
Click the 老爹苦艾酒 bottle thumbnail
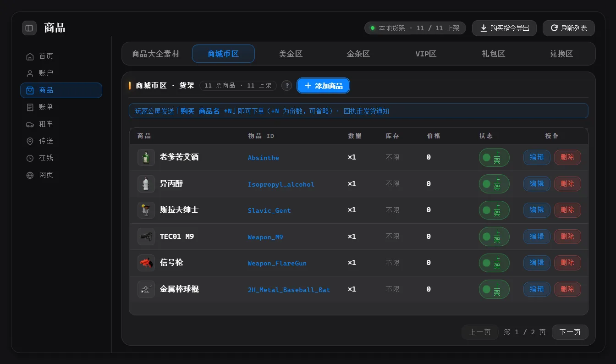coord(146,158)
